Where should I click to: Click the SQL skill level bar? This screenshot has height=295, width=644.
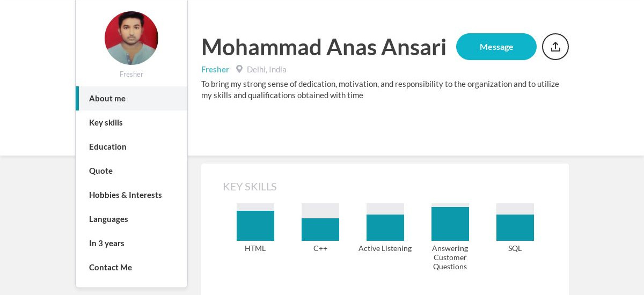click(x=515, y=222)
